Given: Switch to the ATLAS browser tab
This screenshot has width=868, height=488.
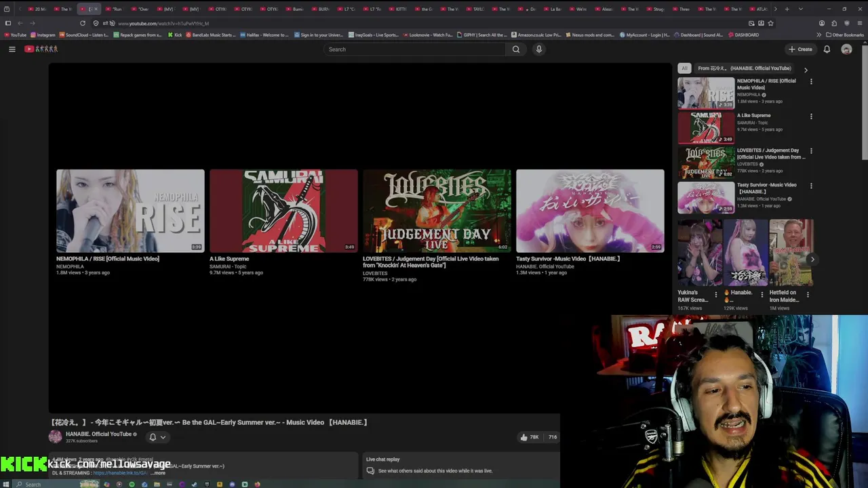Looking at the screenshot, I should pos(759,9).
